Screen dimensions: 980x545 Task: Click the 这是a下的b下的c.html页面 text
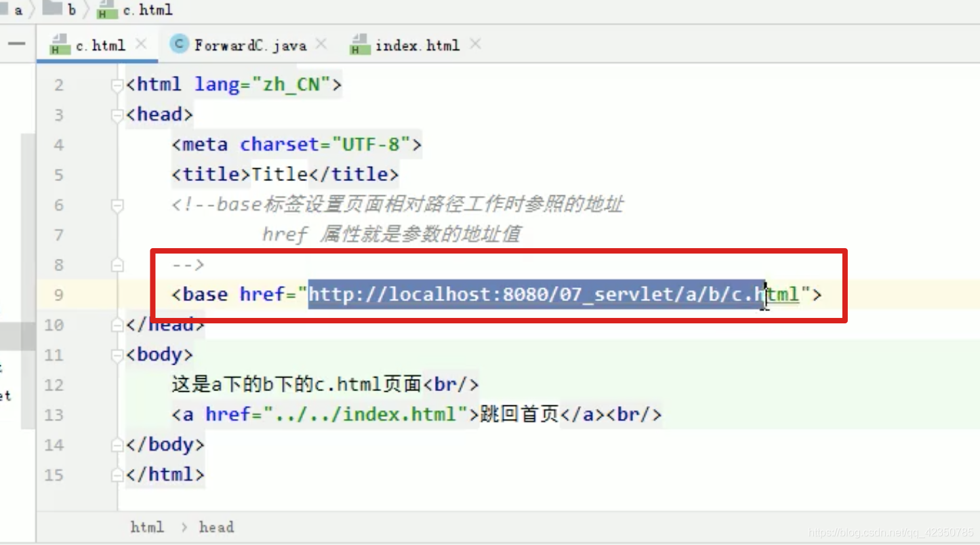[x=297, y=384]
